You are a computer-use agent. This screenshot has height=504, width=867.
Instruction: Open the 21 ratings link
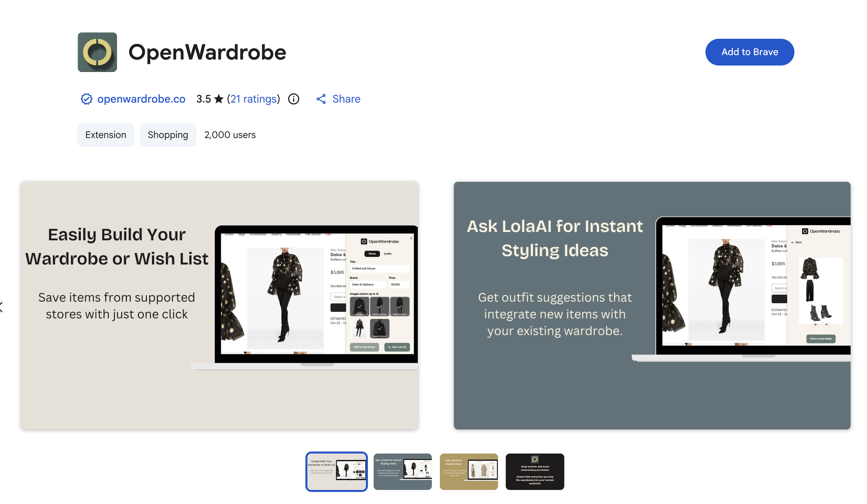point(254,99)
